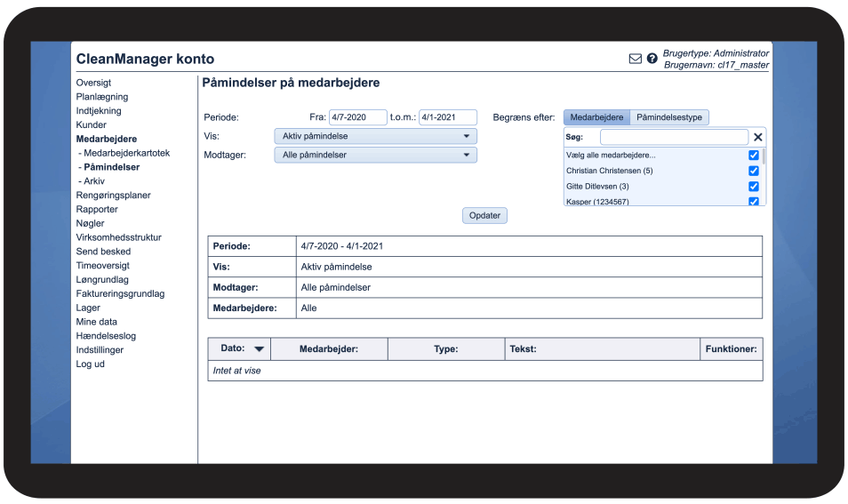Open Medarbejderkartotek in the sidebar
The height and width of the screenshot is (504, 848).
point(126,153)
